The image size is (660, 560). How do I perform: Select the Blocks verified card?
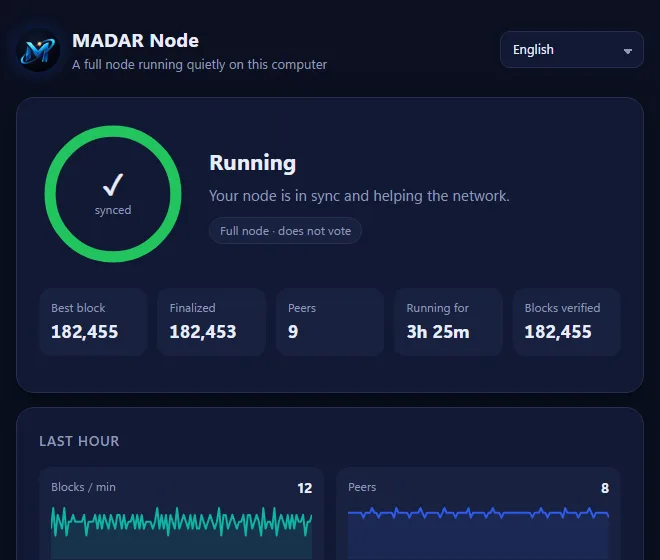(x=567, y=322)
